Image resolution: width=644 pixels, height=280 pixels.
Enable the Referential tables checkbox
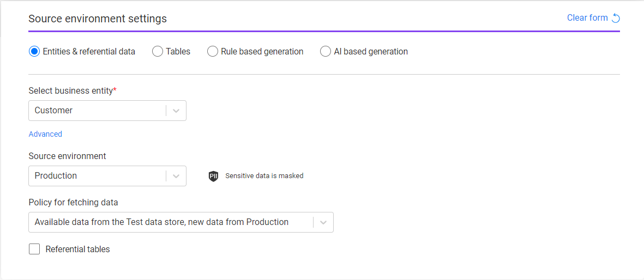point(34,249)
